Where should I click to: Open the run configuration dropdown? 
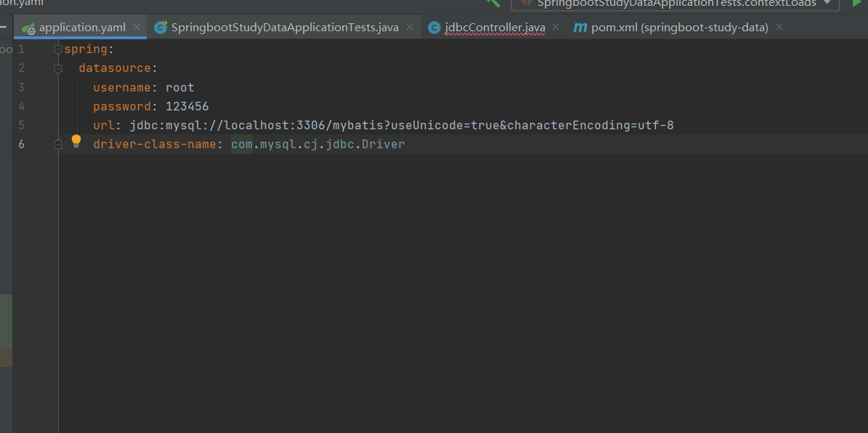tap(676, 4)
